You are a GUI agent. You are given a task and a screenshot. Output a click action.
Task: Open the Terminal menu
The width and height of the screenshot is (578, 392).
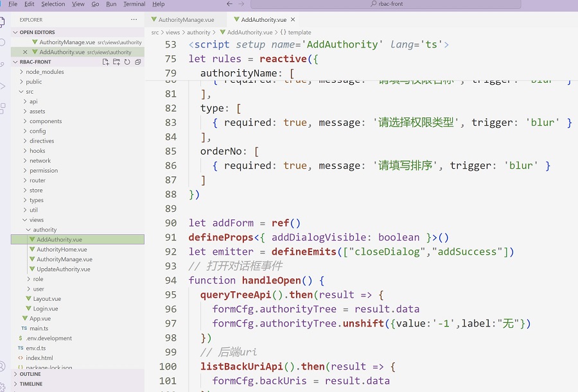coord(134,4)
